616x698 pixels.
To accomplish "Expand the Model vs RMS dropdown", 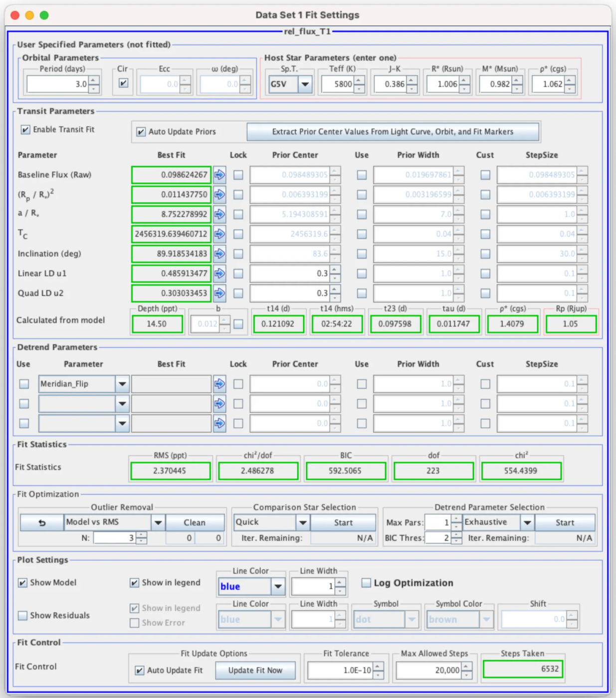I will click(x=158, y=523).
